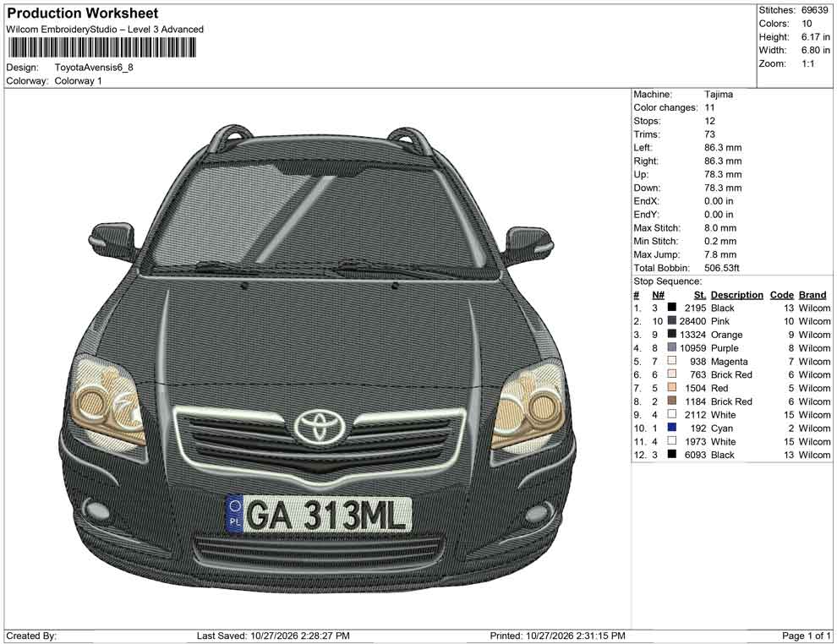The width and height of the screenshot is (837, 644).
Task: Click the Down label
Action: tap(647, 188)
